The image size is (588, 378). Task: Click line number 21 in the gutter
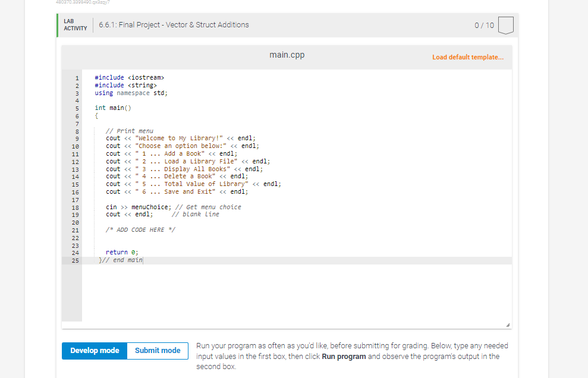point(75,231)
